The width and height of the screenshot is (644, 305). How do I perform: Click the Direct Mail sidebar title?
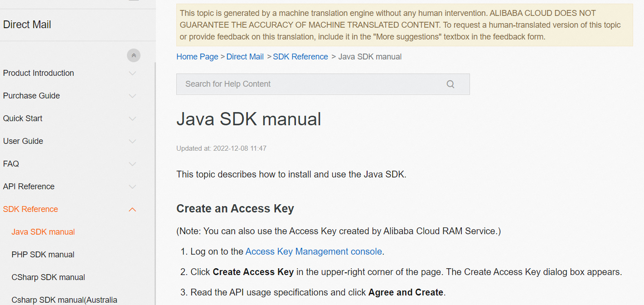coord(27,25)
